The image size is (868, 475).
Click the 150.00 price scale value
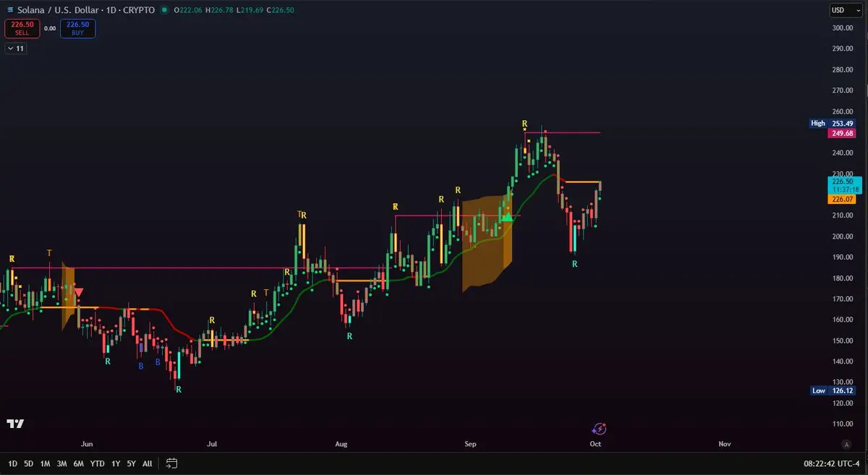click(x=843, y=341)
